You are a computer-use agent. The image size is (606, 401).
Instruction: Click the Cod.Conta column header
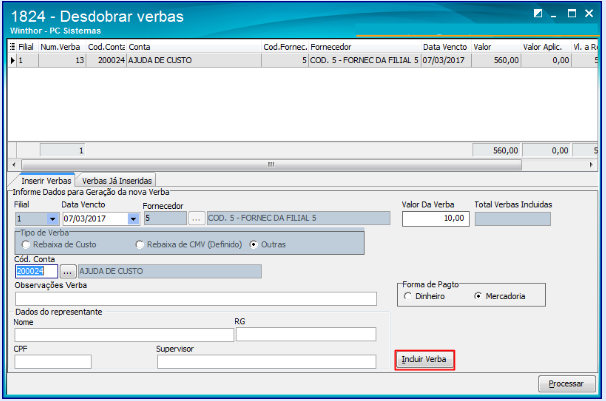[x=106, y=47]
